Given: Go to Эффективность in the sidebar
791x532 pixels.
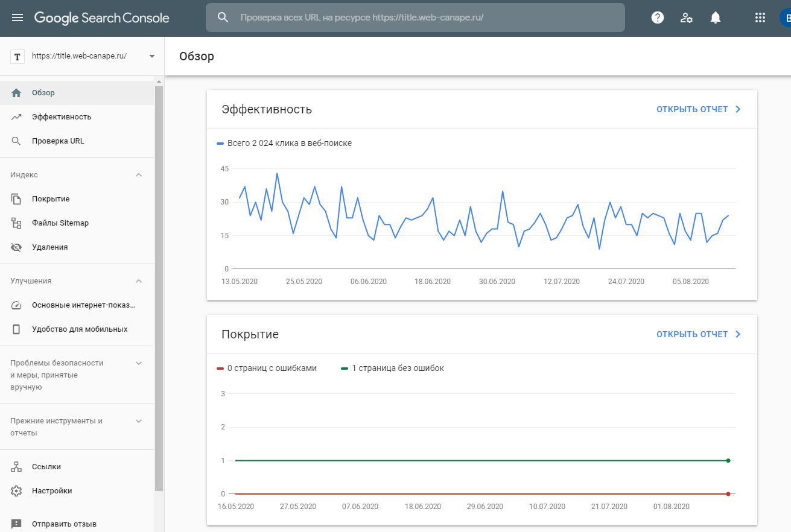Looking at the screenshot, I should point(77,117).
